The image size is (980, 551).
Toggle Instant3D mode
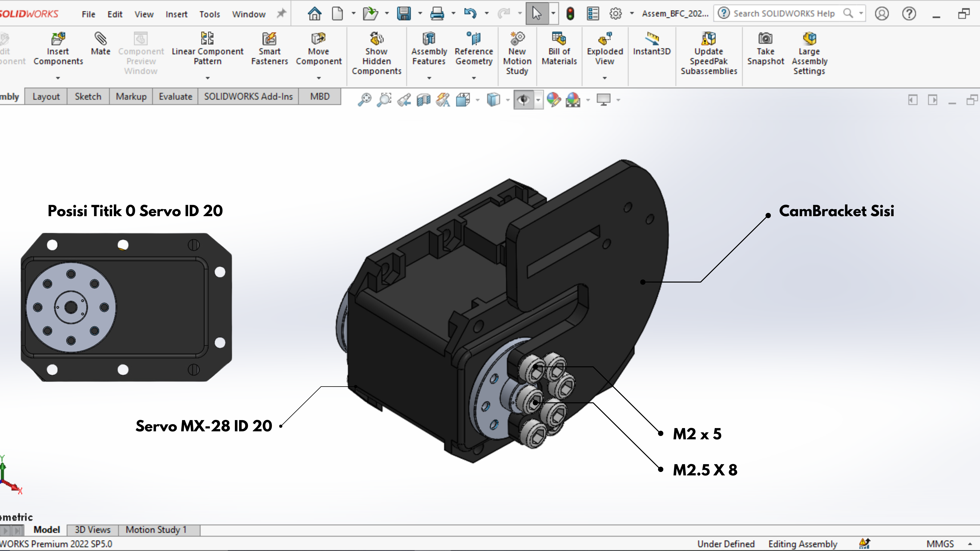click(x=652, y=44)
